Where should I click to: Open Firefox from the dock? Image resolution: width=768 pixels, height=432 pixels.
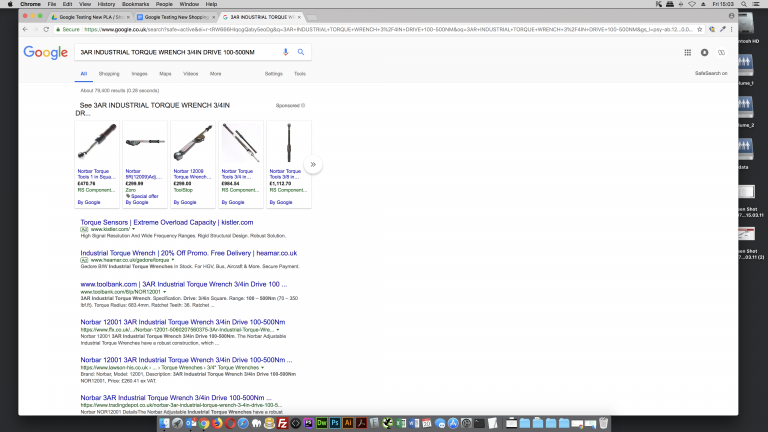click(x=217, y=423)
